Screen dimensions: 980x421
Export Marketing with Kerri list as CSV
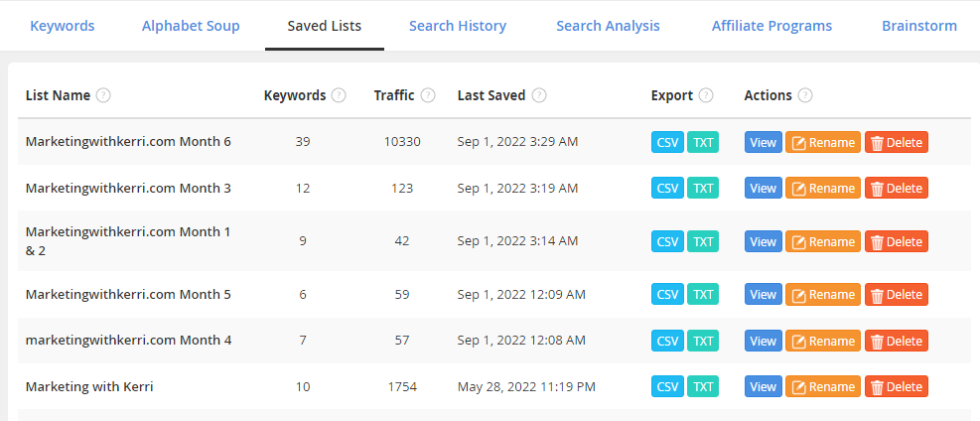pos(667,386)
